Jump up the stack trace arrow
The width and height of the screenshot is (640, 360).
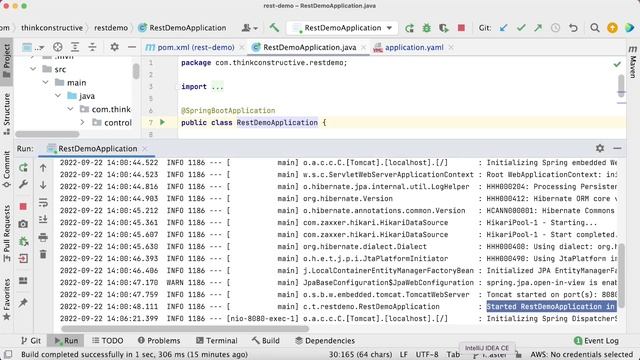pos(43,167)
